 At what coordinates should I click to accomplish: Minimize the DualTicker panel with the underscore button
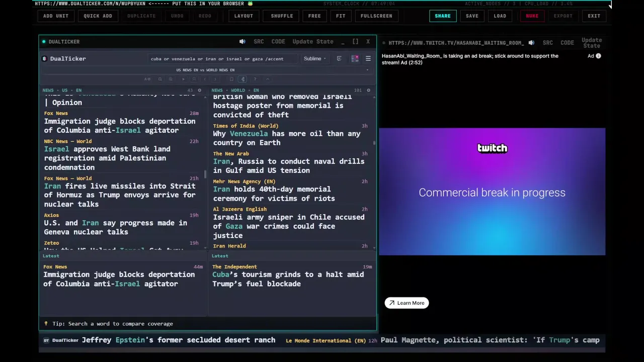(343, 42)
